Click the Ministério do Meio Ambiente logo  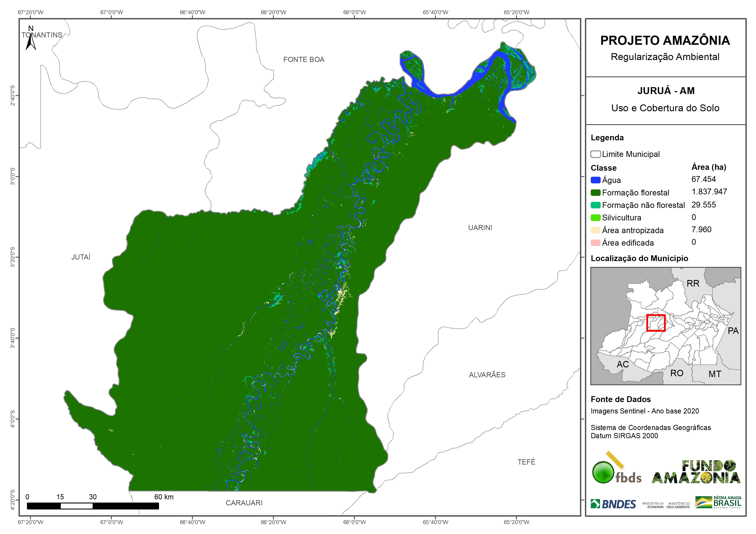coord(678,505)
